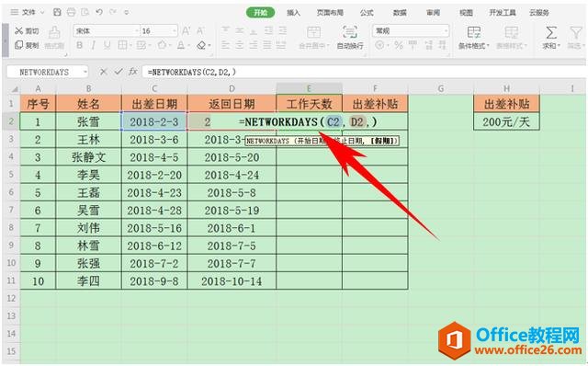588x366 pixels.
Task: Open insert function fx dialog
Action: click(132, 72)
